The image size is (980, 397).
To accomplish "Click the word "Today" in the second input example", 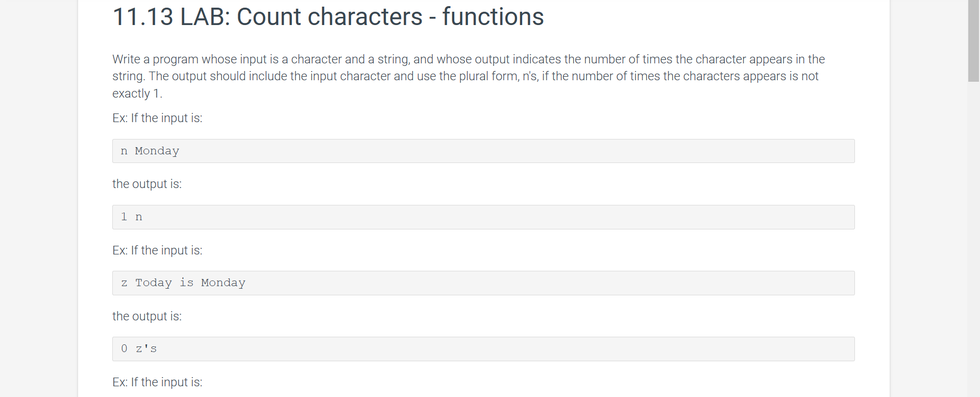I will [154, 283].
